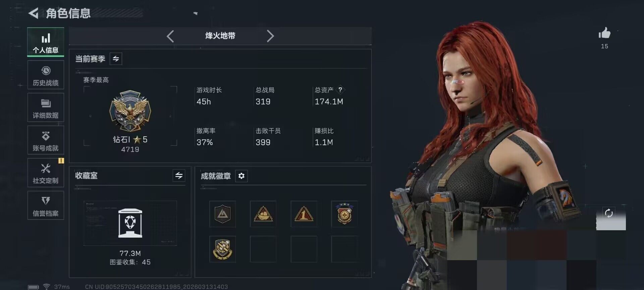Open the 历史战绩 sidebar tab
This screenshot has width=644, height=290.
pos(46,75)
